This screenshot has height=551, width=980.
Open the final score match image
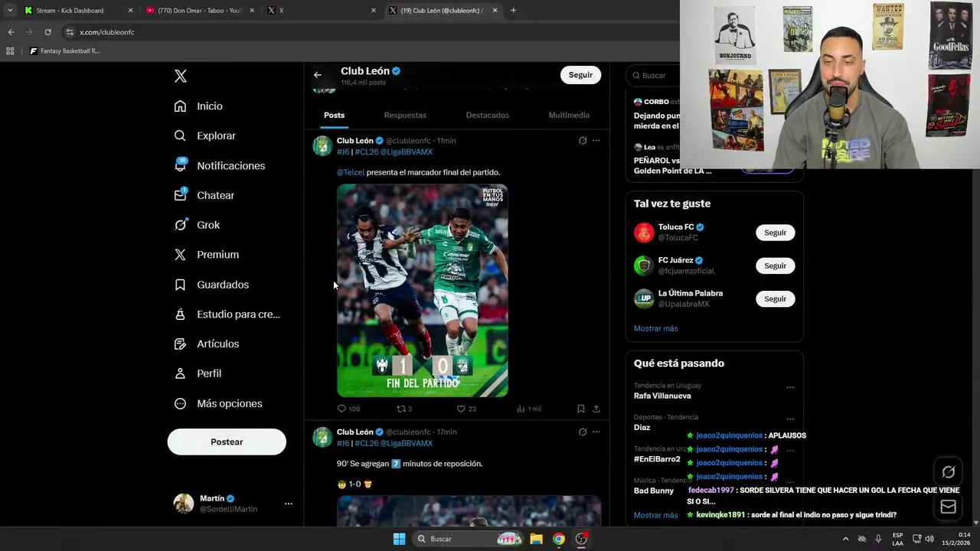coord(423,291)
